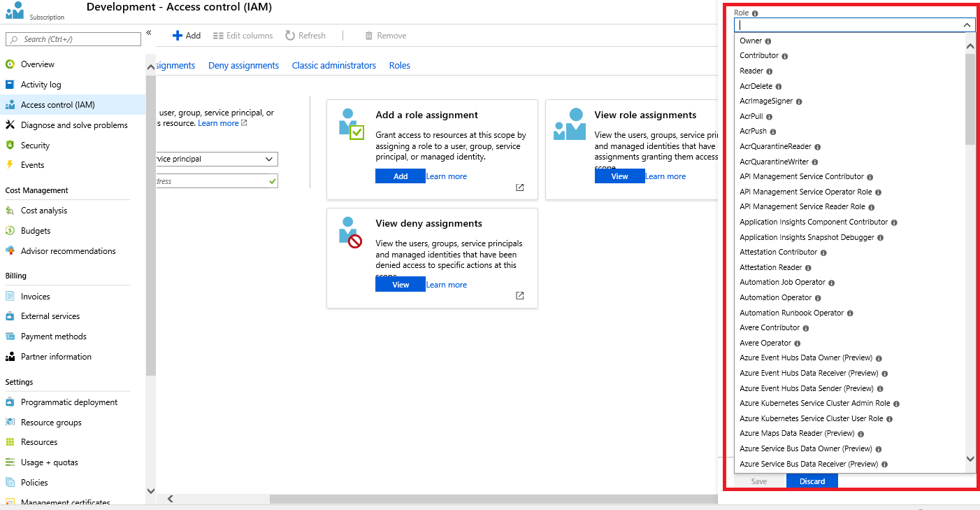This screenshot has width=980, height=510.
Task: Click the Usage + quotas icon
Action: (x=10, y=462)
